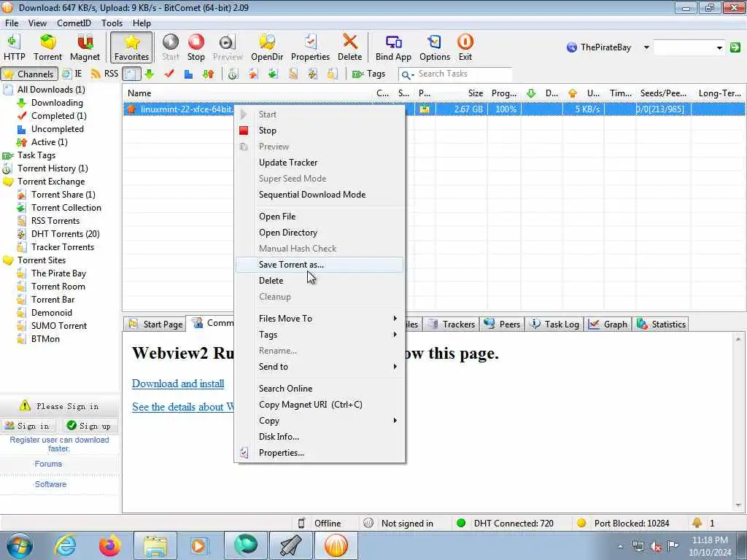
Task: Click the IE button in the secondary toolbar
Action: (x=72, y=74)
